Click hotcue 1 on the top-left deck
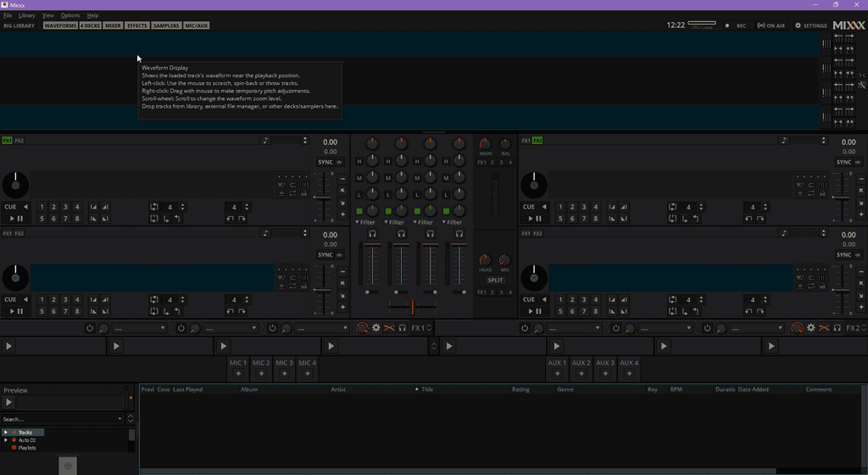The height and width of the screenshot is (475, 868). pyautogui.click(x=42, y=206)
